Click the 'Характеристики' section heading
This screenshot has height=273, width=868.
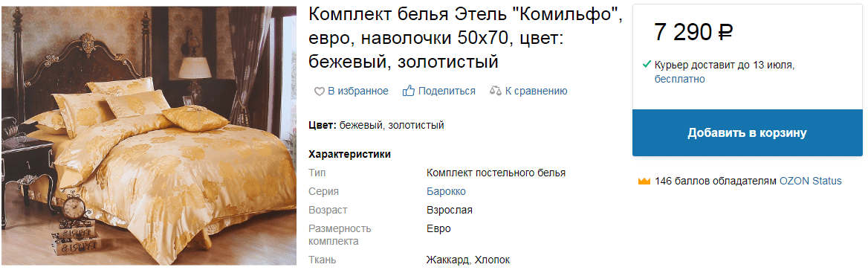pos(350,154)
